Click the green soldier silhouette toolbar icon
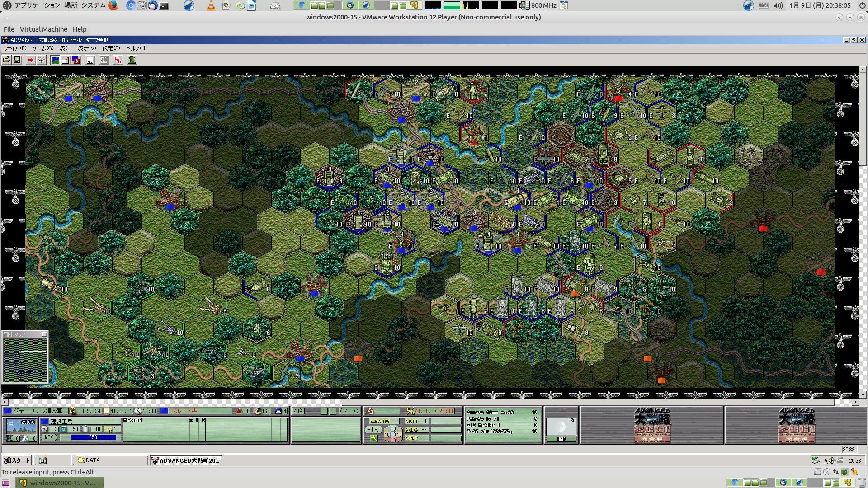 click(x=132, y=60)
